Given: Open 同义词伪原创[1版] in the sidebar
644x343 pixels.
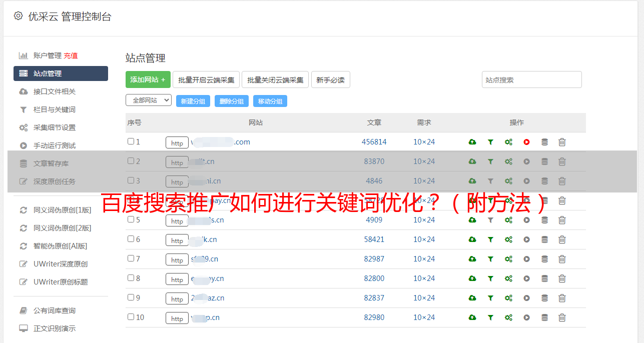Looking at the screenshot, I should [63, 210].
